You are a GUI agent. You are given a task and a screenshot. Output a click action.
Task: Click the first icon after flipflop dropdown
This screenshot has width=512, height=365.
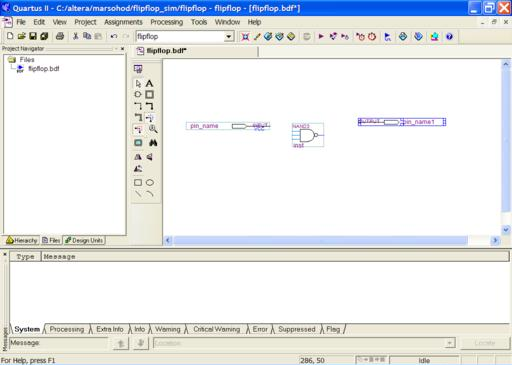coord(245,36)
